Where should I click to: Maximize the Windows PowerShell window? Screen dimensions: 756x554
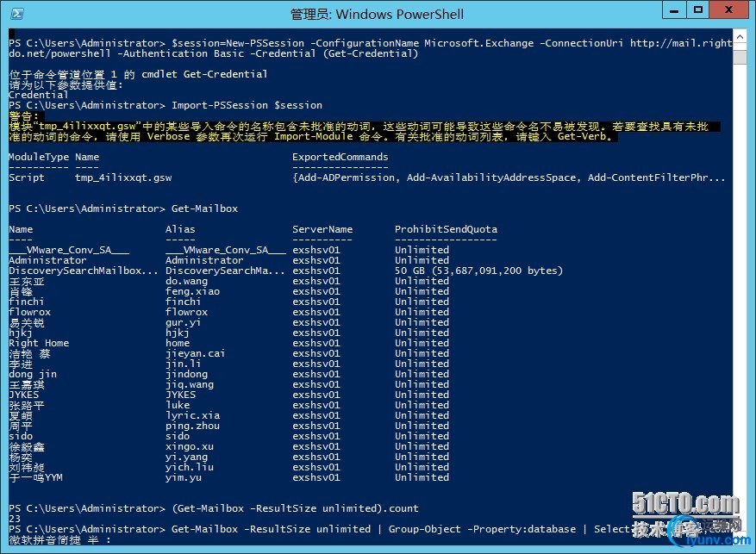click(697, 10)
